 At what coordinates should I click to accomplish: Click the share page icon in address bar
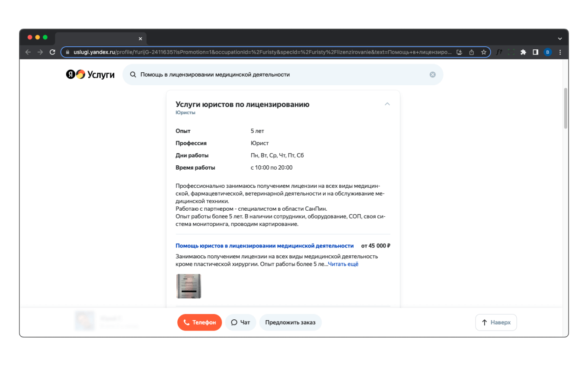click(472, 52)
